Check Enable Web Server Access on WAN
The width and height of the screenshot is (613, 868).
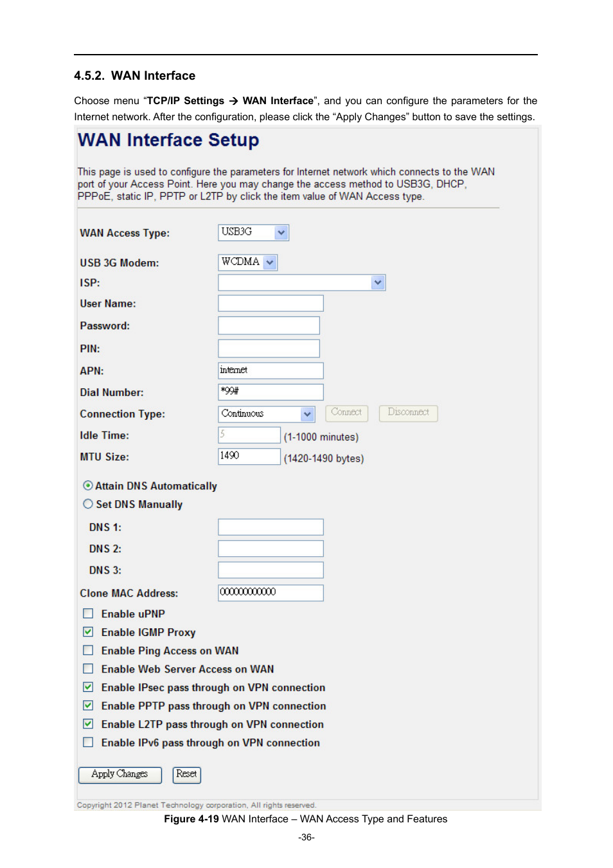88,669
